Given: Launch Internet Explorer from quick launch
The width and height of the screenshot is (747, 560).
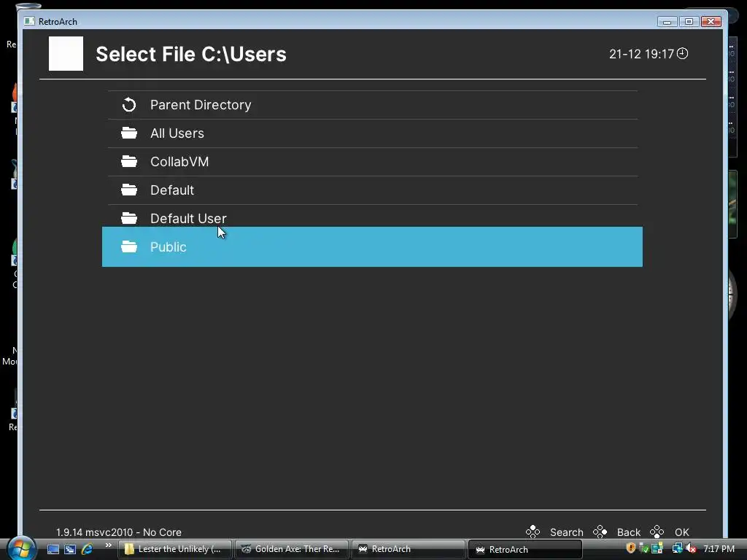Looking at the screenshot, I should 87,549.
